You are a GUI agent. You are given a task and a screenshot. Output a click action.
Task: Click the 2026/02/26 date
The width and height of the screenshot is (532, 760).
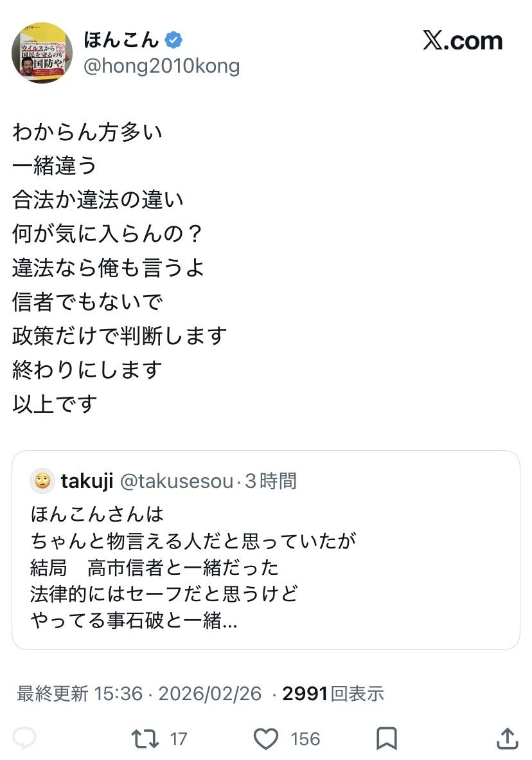(210, 693)
